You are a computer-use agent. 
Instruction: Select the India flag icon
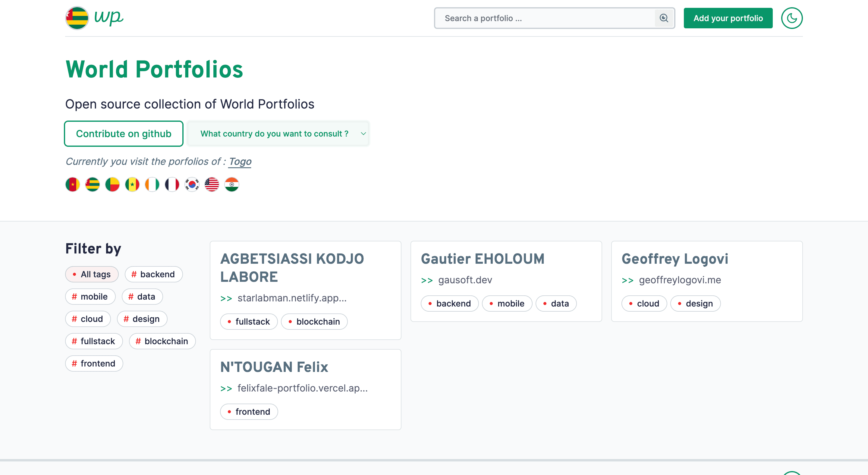coord(231,184)
